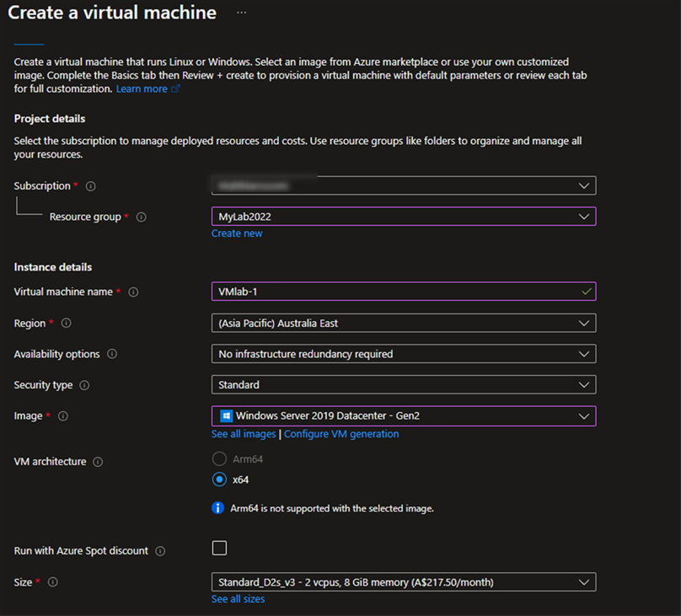This screenshot has height=616, width=681.
Task: Click the Windows logo in Image field
Action: pyautogui.click(x=226, y=416)
